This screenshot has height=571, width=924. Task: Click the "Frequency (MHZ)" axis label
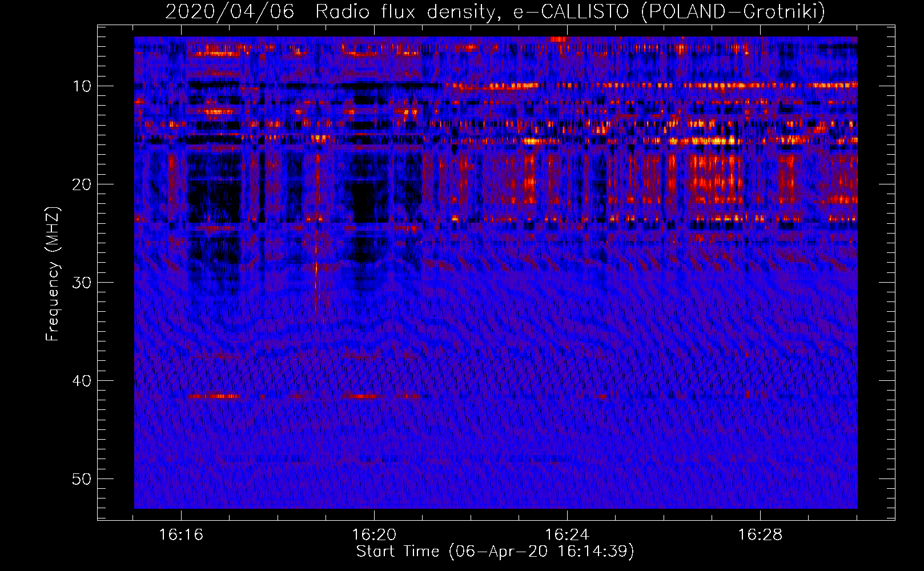click(x=53, y=274)
